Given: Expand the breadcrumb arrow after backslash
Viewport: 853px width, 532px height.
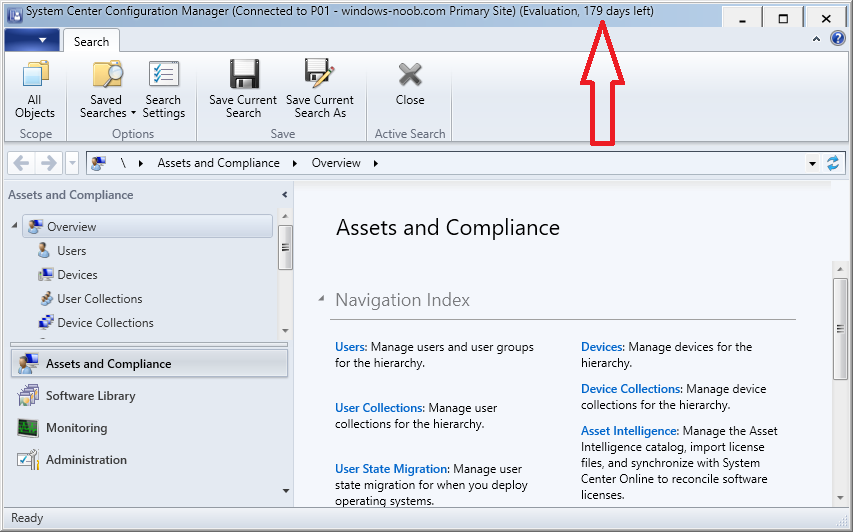Looking at the screenshot, I should click(x=141, y=163).
